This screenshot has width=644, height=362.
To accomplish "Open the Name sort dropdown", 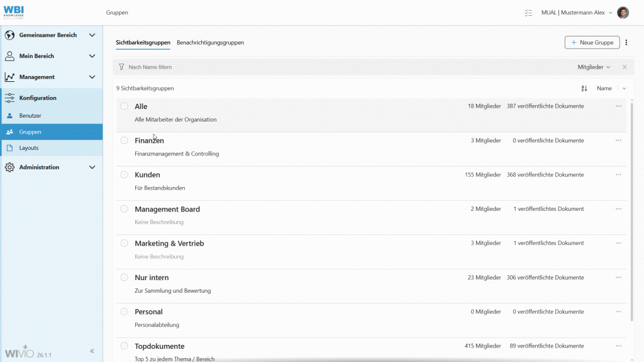I will pyautogui.click(x=604, y=88).
